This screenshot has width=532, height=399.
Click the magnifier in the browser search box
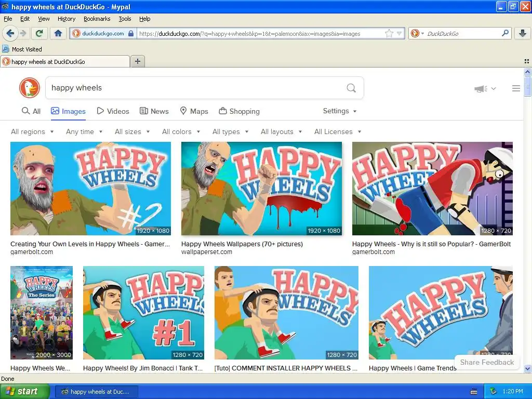pyautogui.click(x=505, y=33)
